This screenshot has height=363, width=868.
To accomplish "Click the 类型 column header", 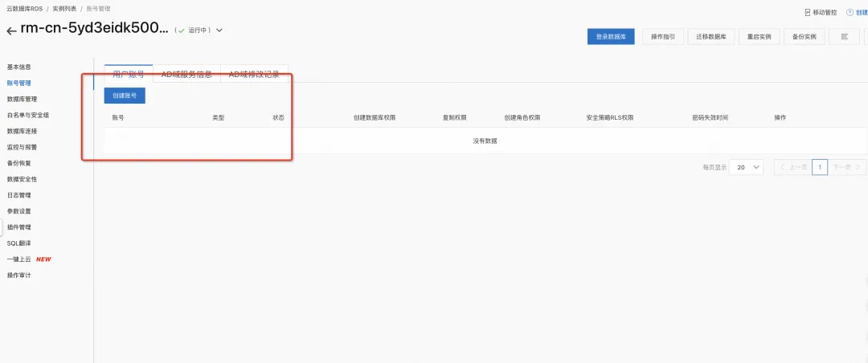I will (x=218, y=118).
